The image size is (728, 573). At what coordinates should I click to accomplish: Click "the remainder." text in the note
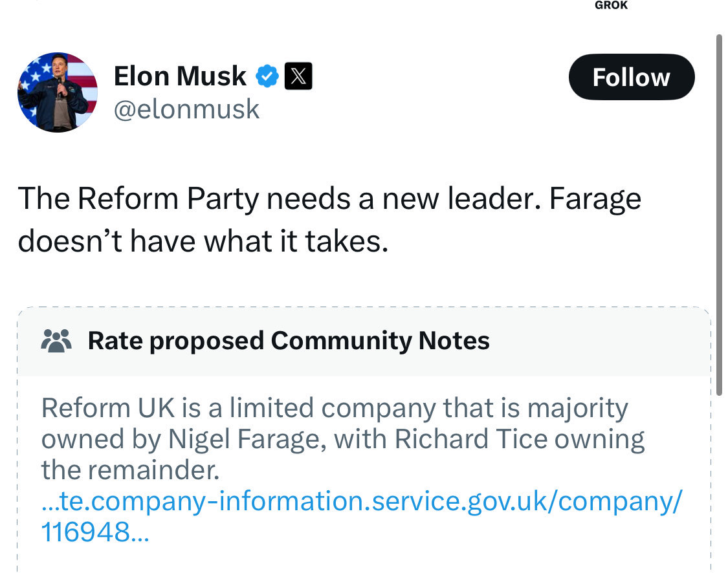pos(130,470)
